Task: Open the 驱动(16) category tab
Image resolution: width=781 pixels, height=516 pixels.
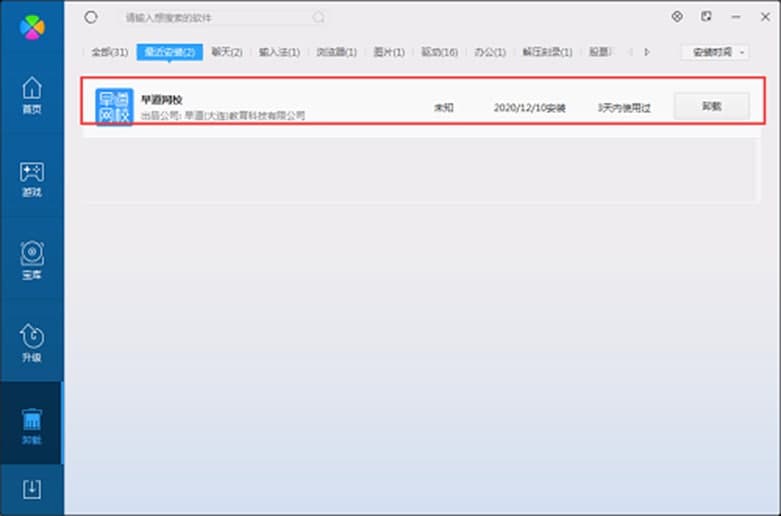Action: click(x=439, y=52)
